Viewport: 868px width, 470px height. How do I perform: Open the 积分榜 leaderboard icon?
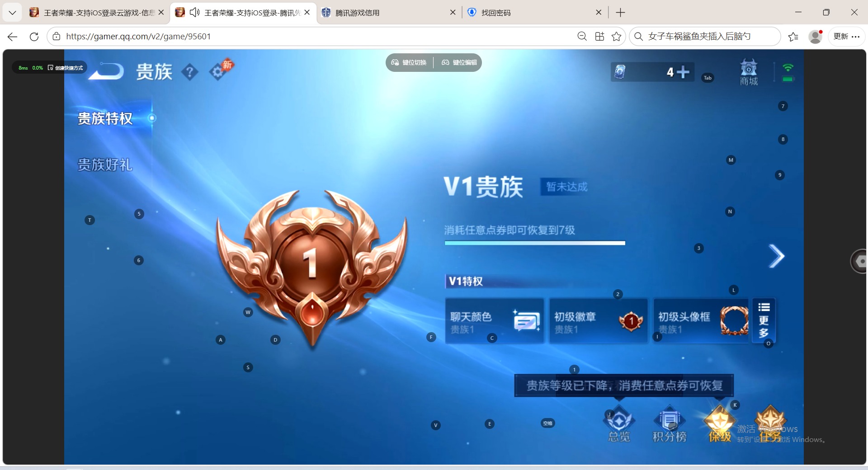click(x=669, y=425)
